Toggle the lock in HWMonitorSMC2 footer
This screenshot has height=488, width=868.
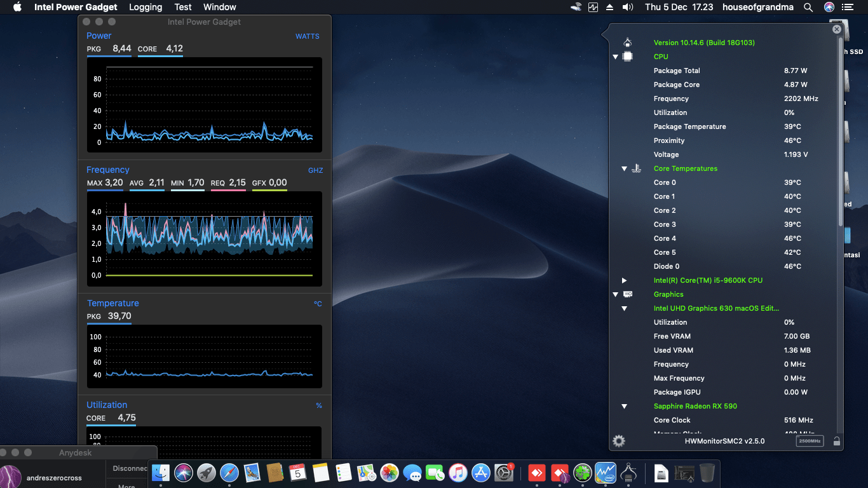[836, 441]
